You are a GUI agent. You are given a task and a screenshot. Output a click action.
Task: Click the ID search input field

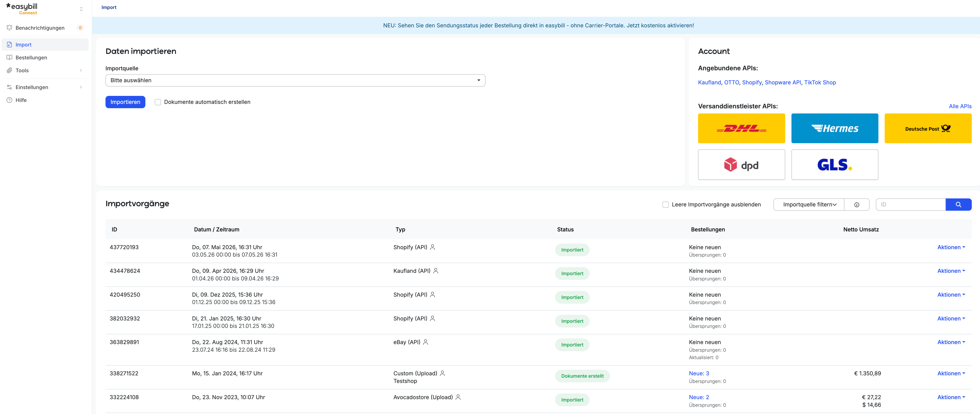pos(910,204)
